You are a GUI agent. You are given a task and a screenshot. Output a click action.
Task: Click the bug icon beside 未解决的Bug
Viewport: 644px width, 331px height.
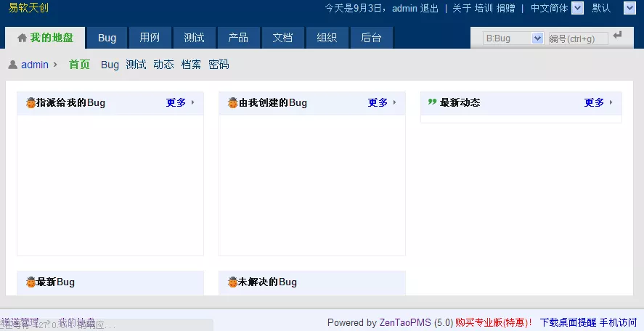pos(233,282)
